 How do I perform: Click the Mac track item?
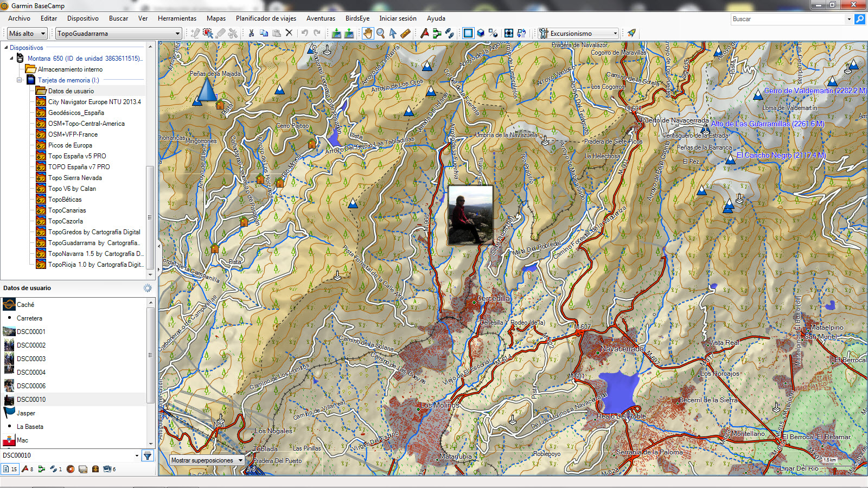[22, 440]
